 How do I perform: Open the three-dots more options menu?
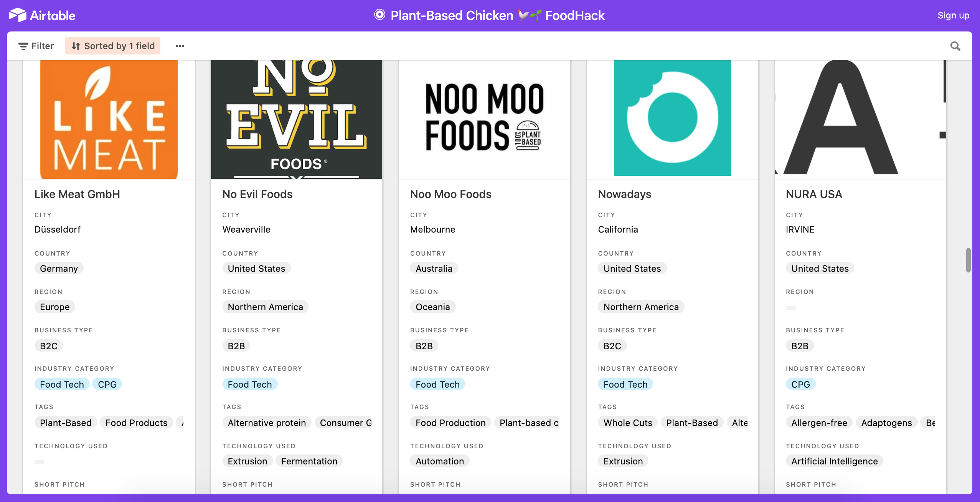click(180, 46)
